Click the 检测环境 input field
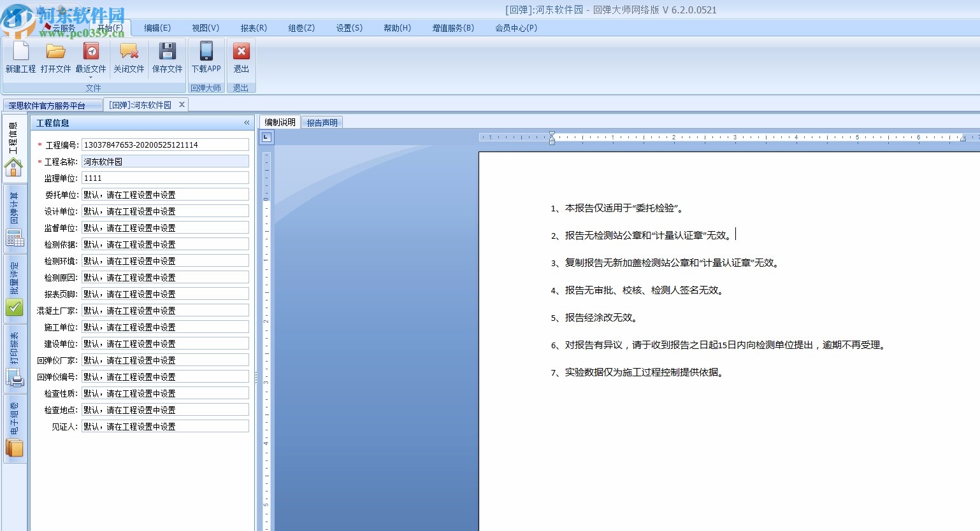This screenshot has width=980, height=531. tap(165, 261)
